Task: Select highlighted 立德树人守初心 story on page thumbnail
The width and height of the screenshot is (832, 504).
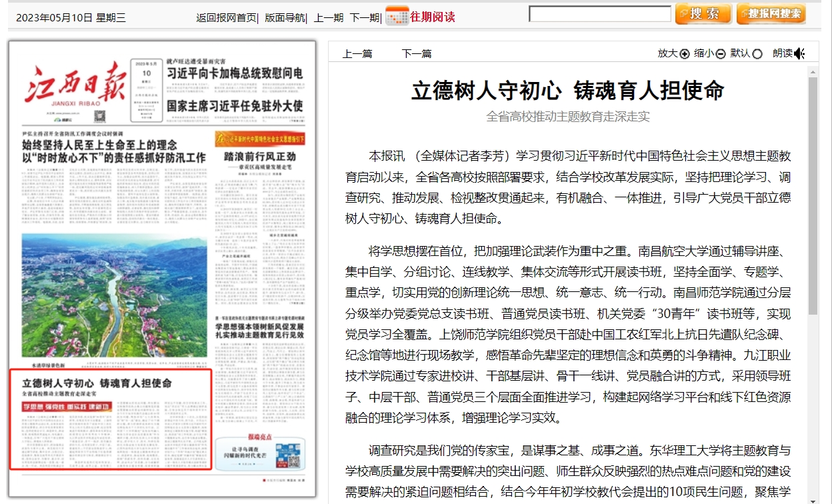Action: click(111, 419)
